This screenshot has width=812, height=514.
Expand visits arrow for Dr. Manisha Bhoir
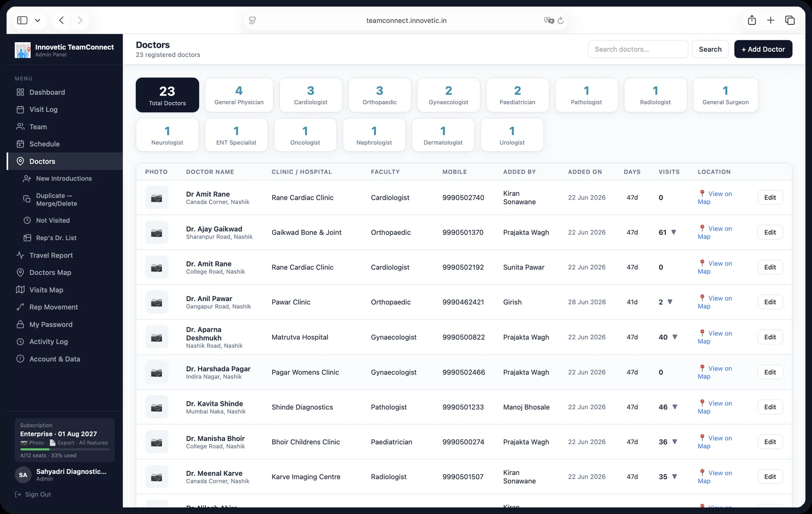[675, 442]
